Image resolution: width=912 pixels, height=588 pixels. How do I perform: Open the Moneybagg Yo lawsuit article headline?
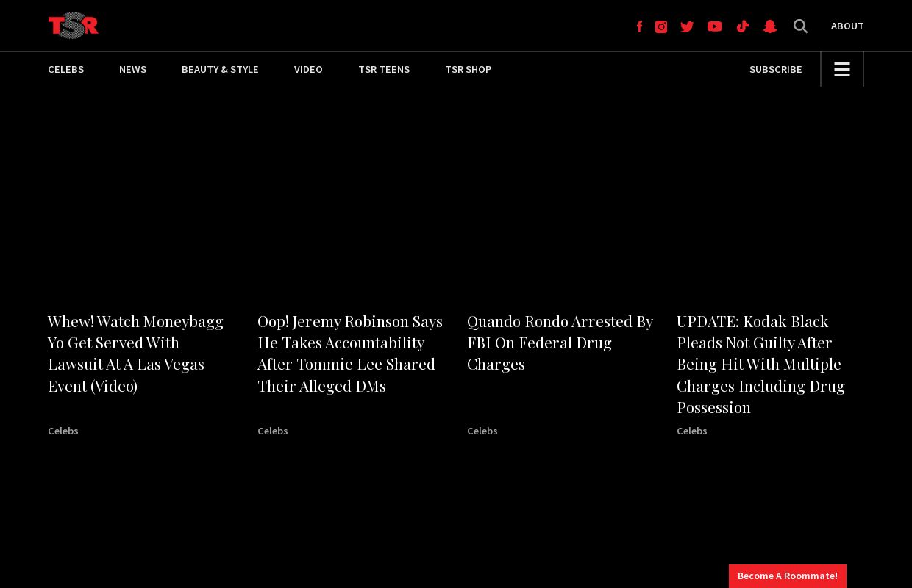coord(135,353)
